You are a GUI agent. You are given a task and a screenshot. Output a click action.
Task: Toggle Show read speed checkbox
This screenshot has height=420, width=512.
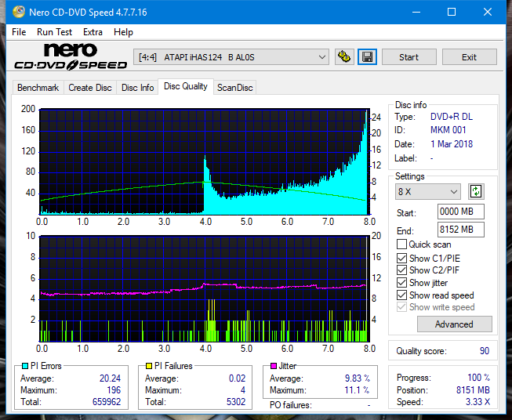tap(401, 295)
